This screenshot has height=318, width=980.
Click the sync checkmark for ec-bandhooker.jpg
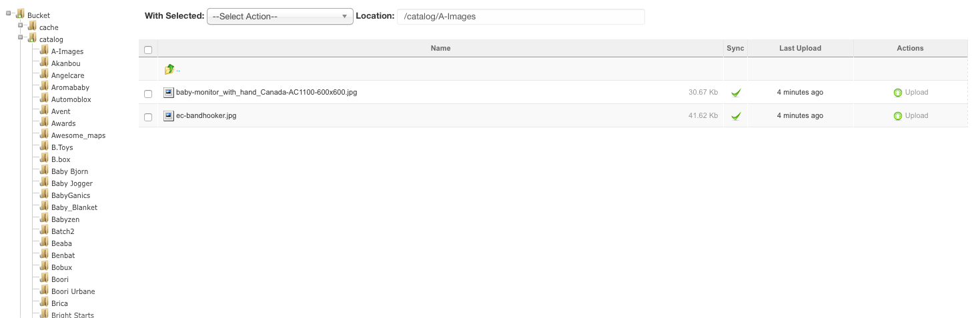pos(735,116)
